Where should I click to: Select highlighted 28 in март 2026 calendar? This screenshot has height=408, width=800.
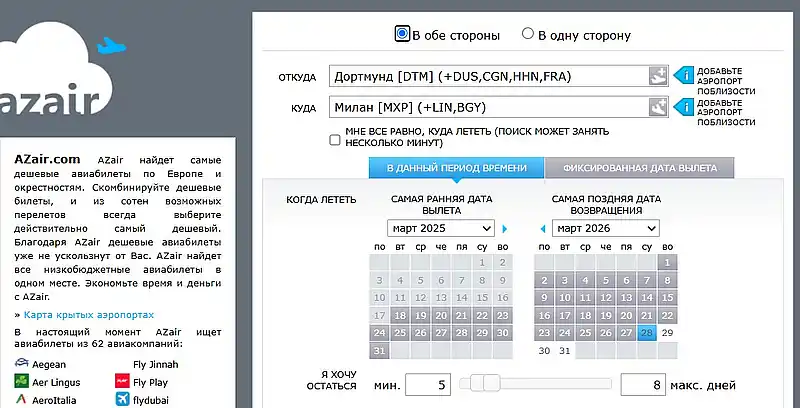[647, 333]
